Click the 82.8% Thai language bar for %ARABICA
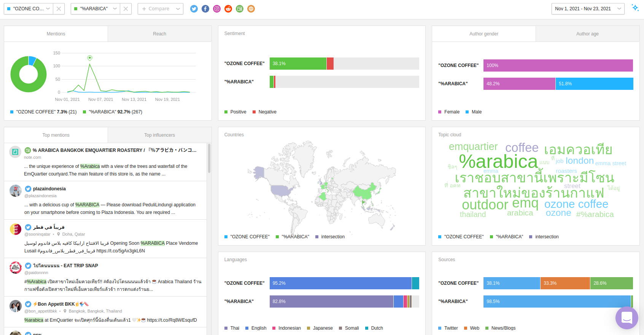 pyautogui.click(x=331, y=301)
